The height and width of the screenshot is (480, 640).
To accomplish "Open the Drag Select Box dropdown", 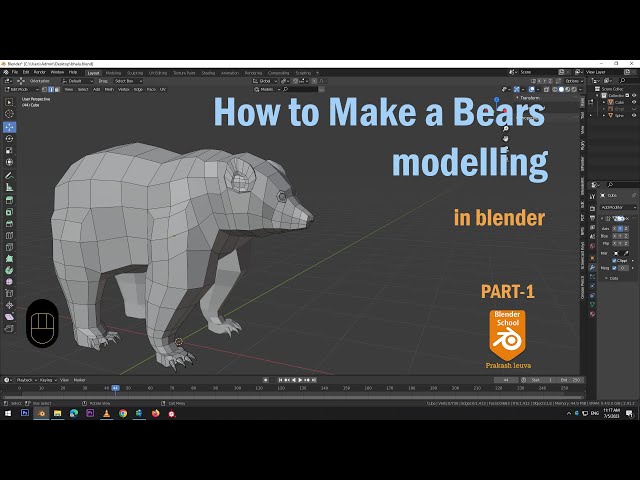I will [128, 81].
